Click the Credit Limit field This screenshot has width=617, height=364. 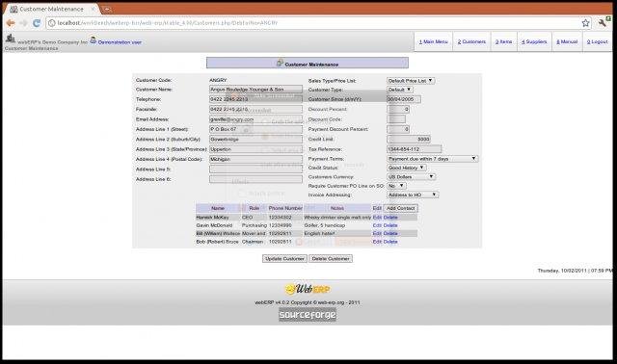409,140
